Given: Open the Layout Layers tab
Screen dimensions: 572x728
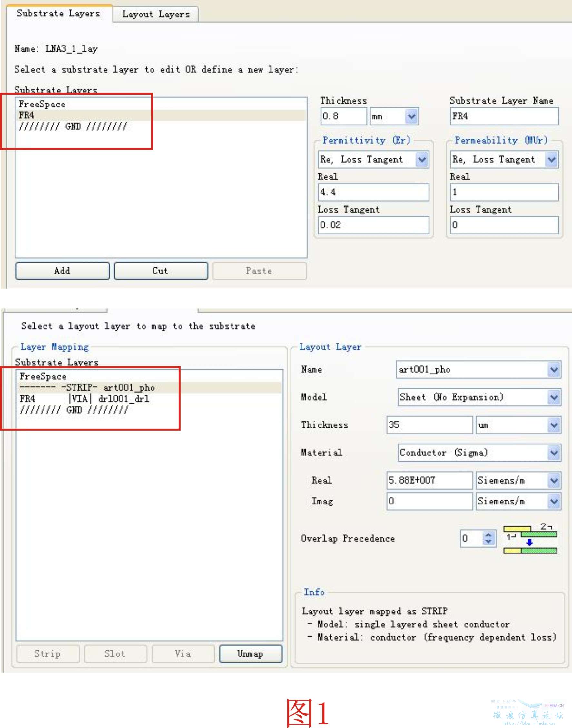Looking at the screenshot, I should coord(156,14).
